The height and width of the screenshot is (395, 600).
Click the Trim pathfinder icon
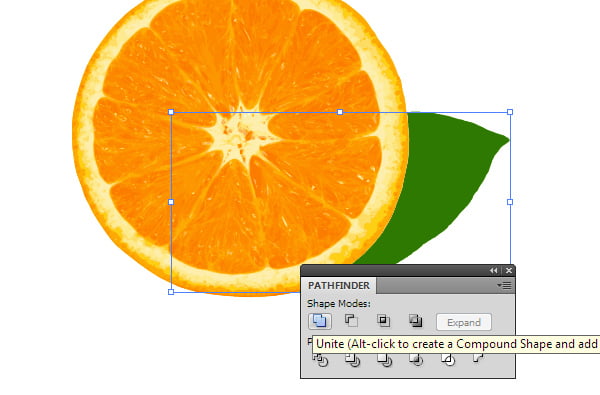pyautogui.click(x=352, y=360)
